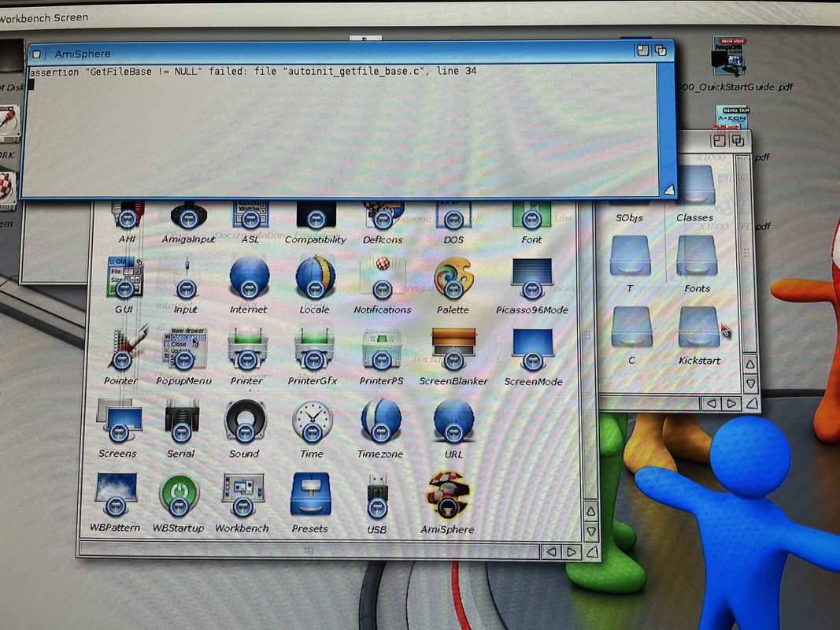Open the Font preferences icon
Viewport: 840px width, 630px height.
click(531, 214)
